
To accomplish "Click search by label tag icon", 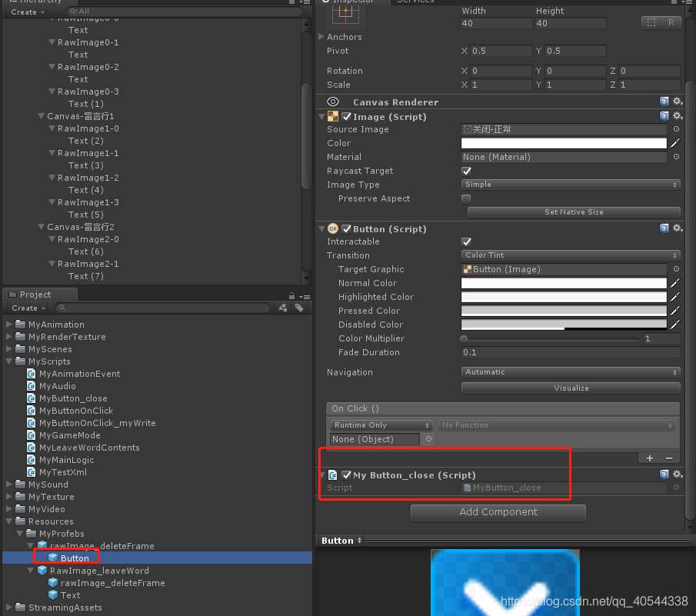I will click(300, 308).
